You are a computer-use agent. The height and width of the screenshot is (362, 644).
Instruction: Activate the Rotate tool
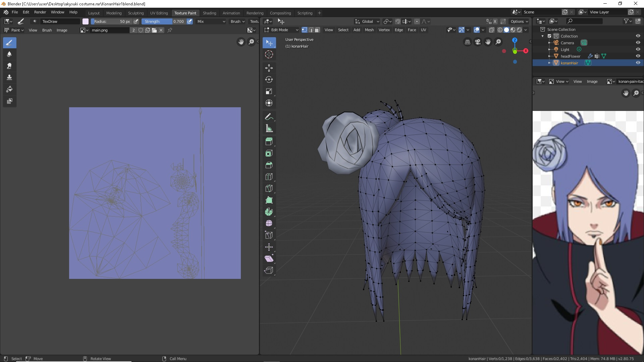tap(269, 80)
